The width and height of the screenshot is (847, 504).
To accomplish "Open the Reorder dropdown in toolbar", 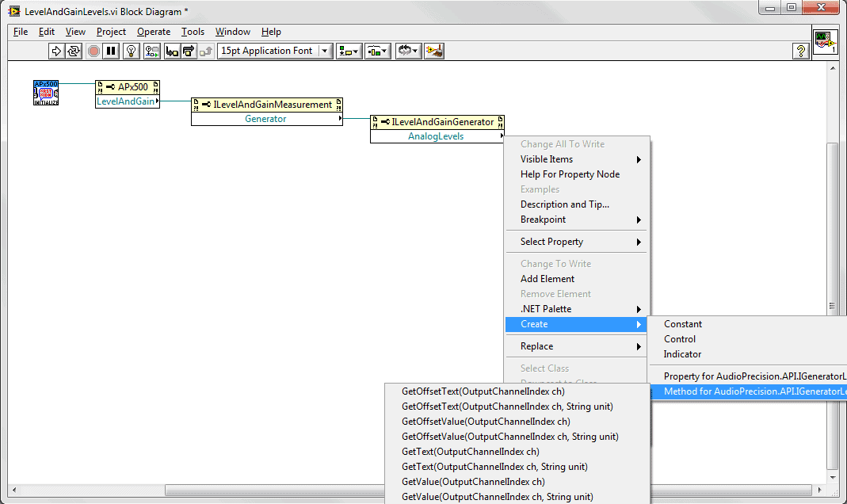I will click(407, 51).
